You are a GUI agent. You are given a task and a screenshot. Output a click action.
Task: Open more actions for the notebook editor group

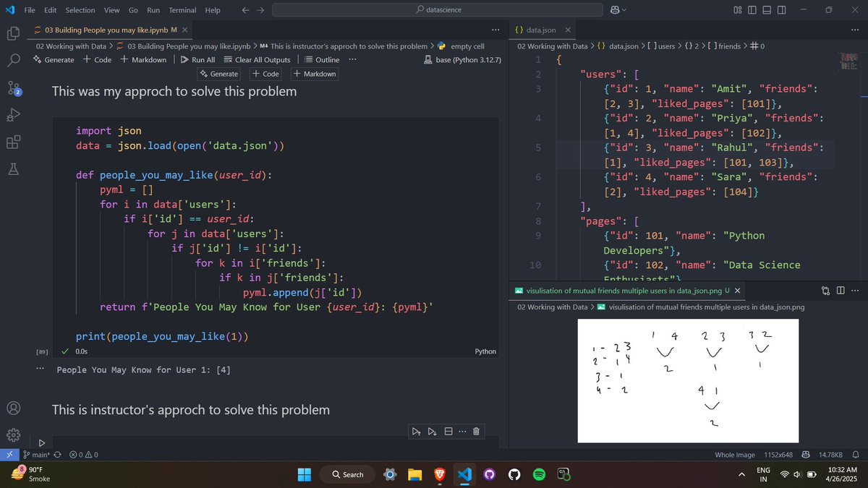[x=495, y=30]
